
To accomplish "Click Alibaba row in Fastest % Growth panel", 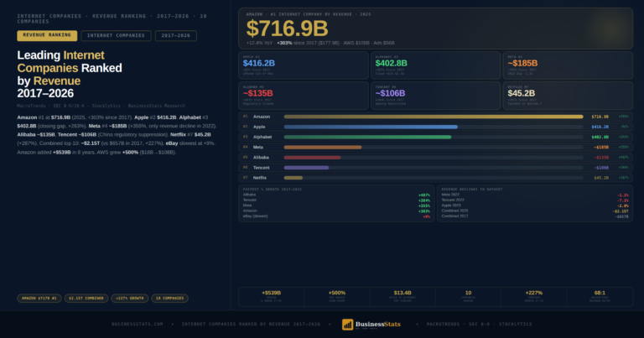I will point(336,195).
